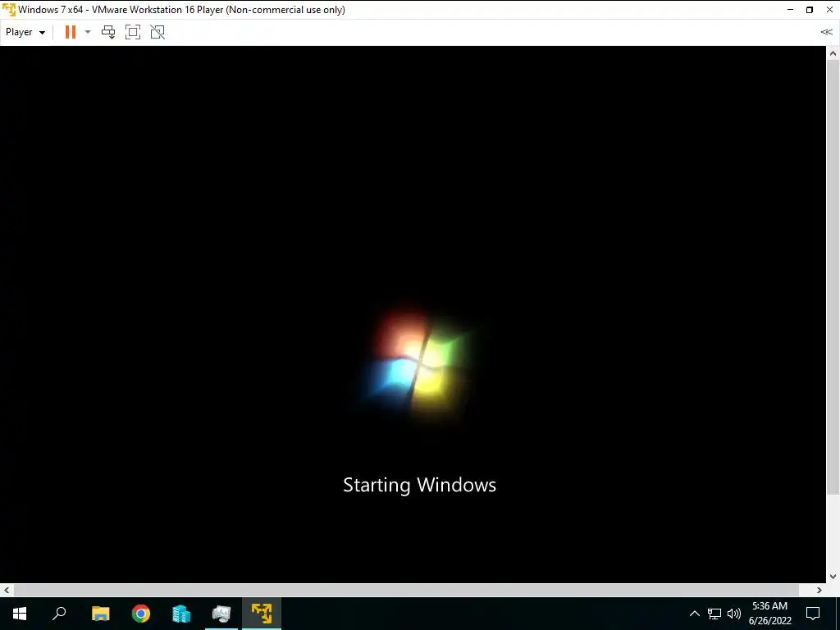Open the monitor settings taskbar app
Screen dimensions: 840x630
221,614
